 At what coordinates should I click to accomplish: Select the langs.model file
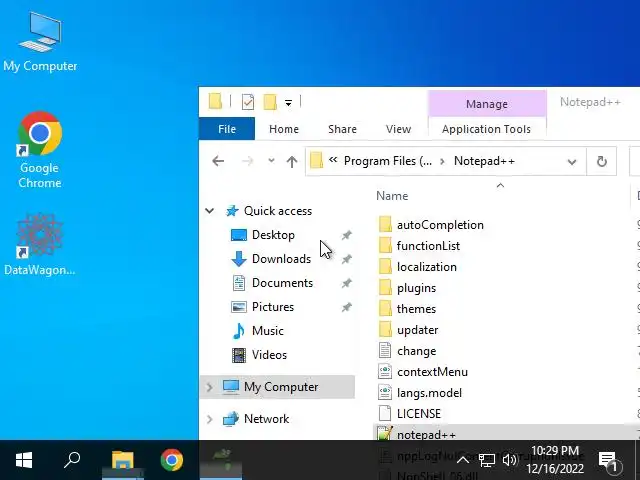coord(429,393)
